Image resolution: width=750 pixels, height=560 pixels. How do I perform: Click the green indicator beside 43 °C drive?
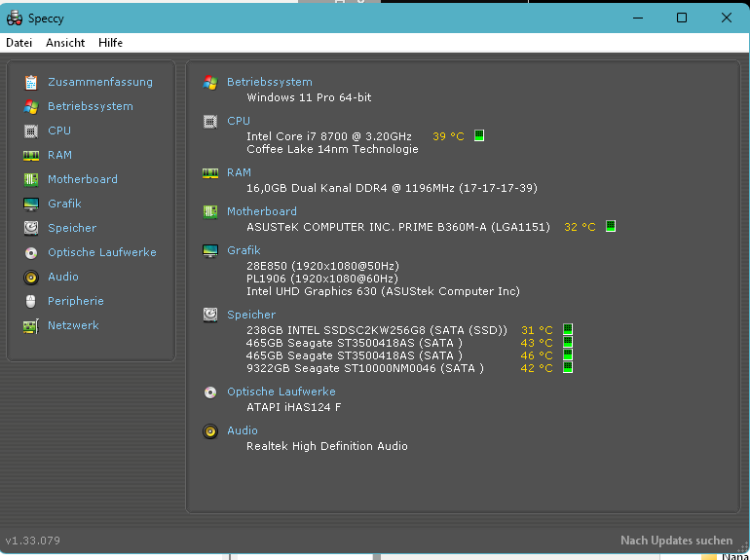(x=567, y=343)
